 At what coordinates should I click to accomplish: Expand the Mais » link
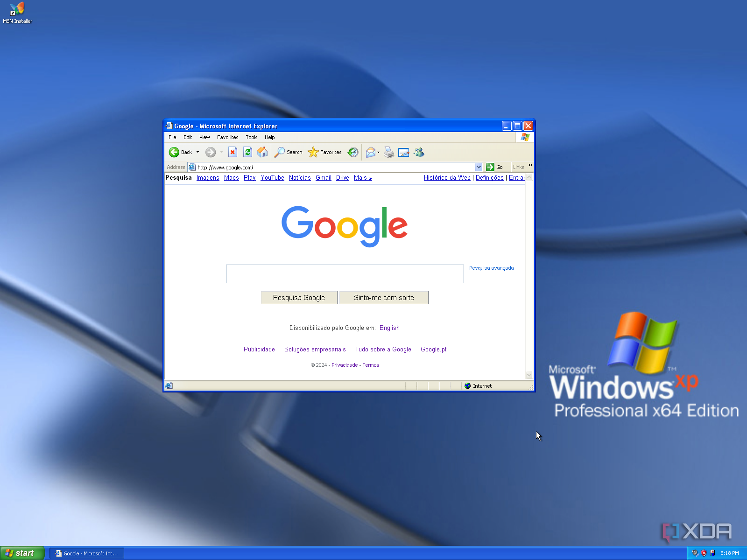coord(363,178)
